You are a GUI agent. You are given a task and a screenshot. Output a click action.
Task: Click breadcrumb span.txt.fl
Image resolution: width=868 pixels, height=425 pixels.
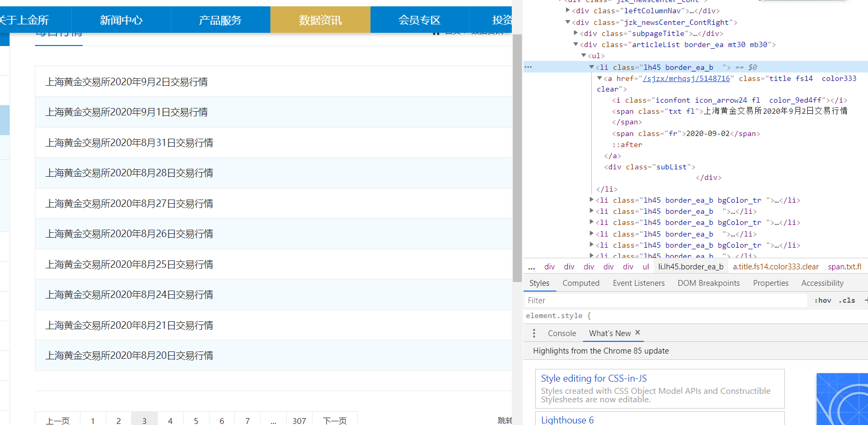click(x=845, y=267)
